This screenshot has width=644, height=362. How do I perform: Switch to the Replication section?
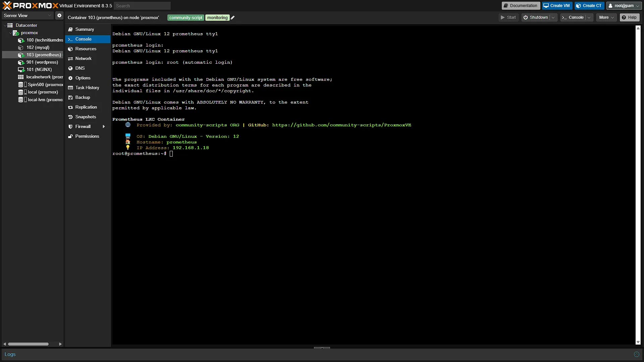88,107
